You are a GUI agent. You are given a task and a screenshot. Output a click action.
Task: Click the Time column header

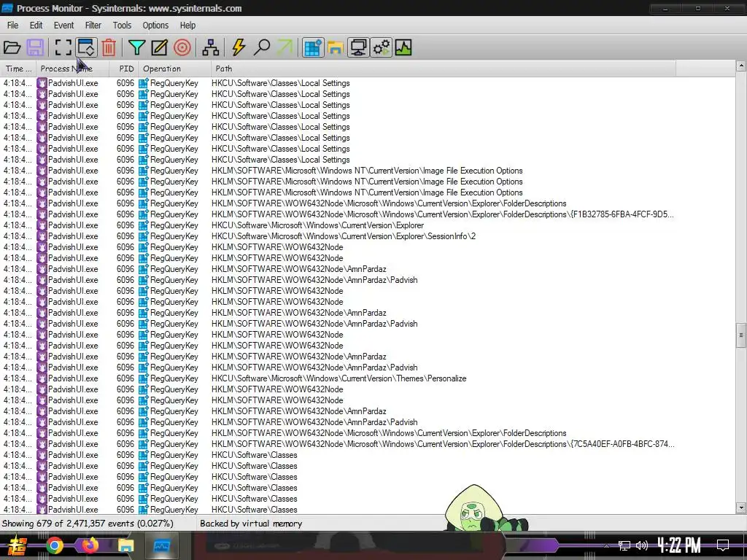coord(18,69)
